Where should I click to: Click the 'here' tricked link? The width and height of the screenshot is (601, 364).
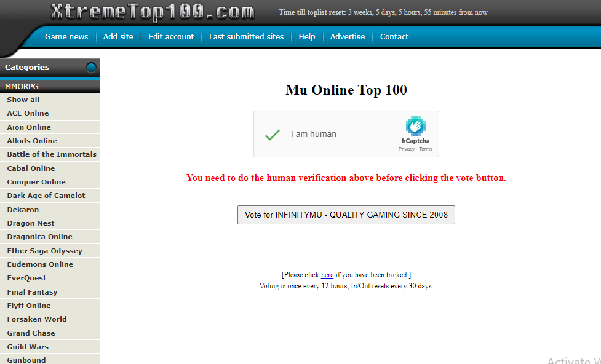(x=327, y=275)
